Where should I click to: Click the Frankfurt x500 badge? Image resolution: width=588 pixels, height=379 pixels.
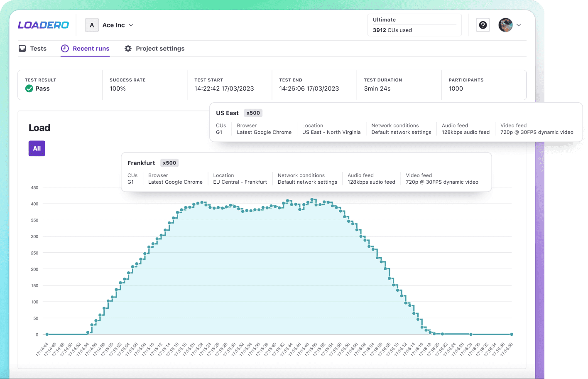pyautogui.click(x=169, y=163)
